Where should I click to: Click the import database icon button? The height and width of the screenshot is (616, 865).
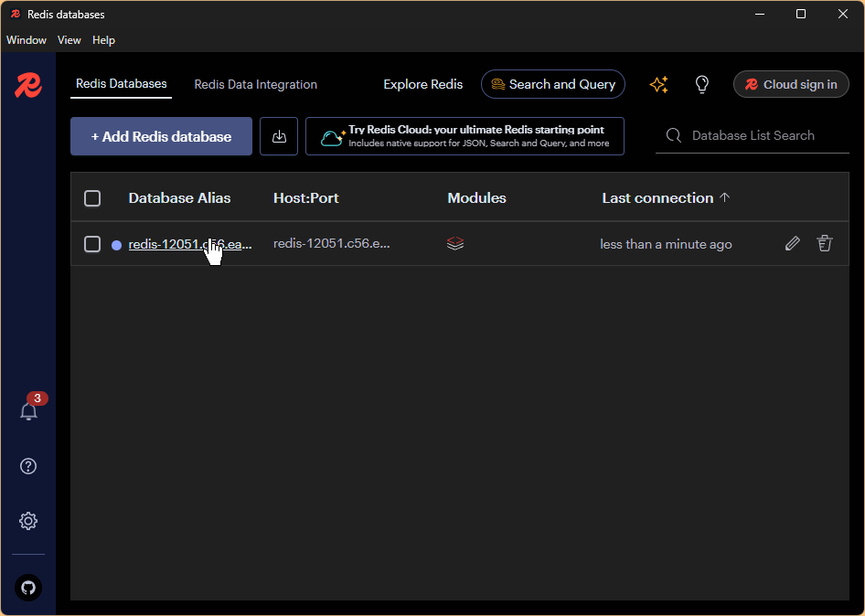279,136
